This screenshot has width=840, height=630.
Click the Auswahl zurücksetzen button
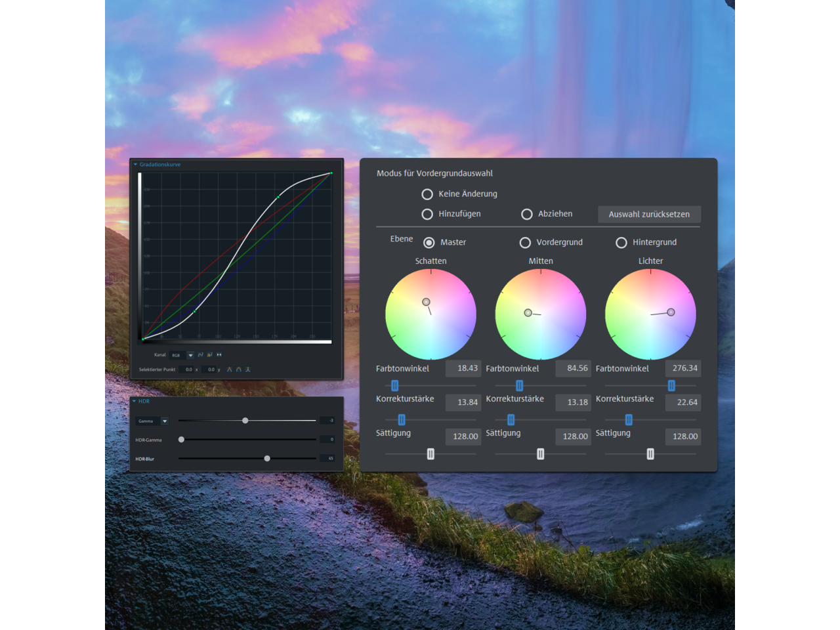point(649,215)
